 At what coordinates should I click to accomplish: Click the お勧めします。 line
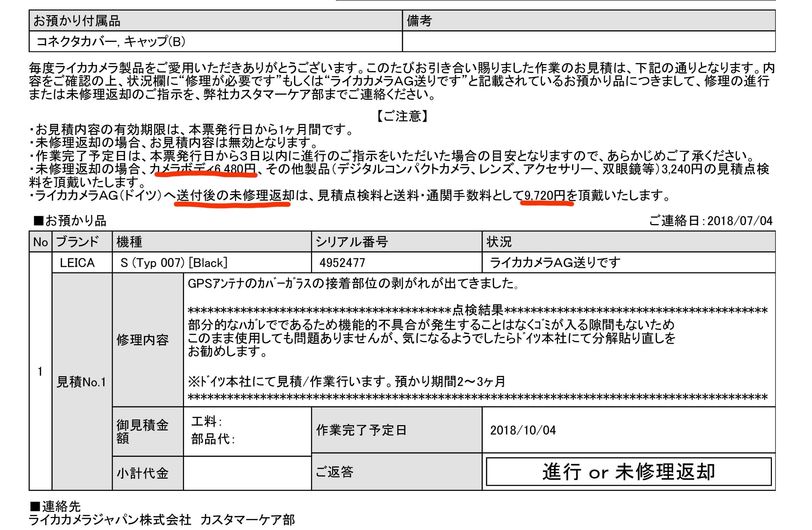[x=227, y=351]
